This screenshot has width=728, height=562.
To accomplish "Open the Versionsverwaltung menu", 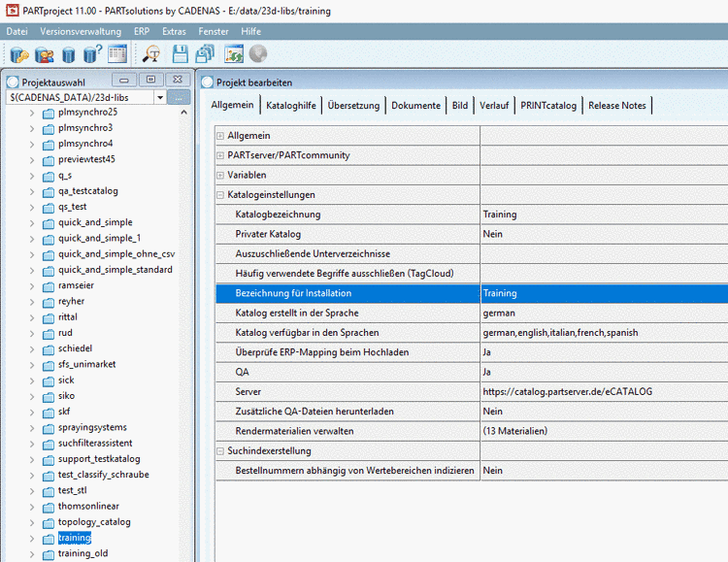I will pyautogui.click(x=82, y=31).
